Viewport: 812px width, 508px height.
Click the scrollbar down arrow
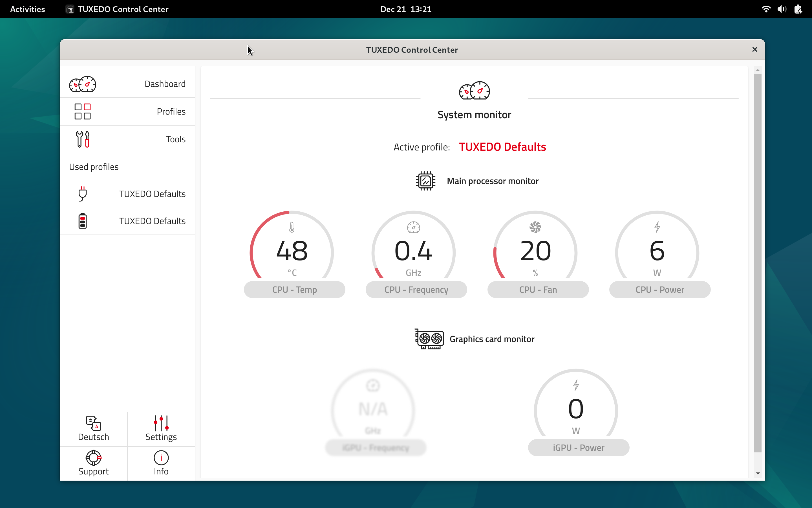[x=758, y=473]
